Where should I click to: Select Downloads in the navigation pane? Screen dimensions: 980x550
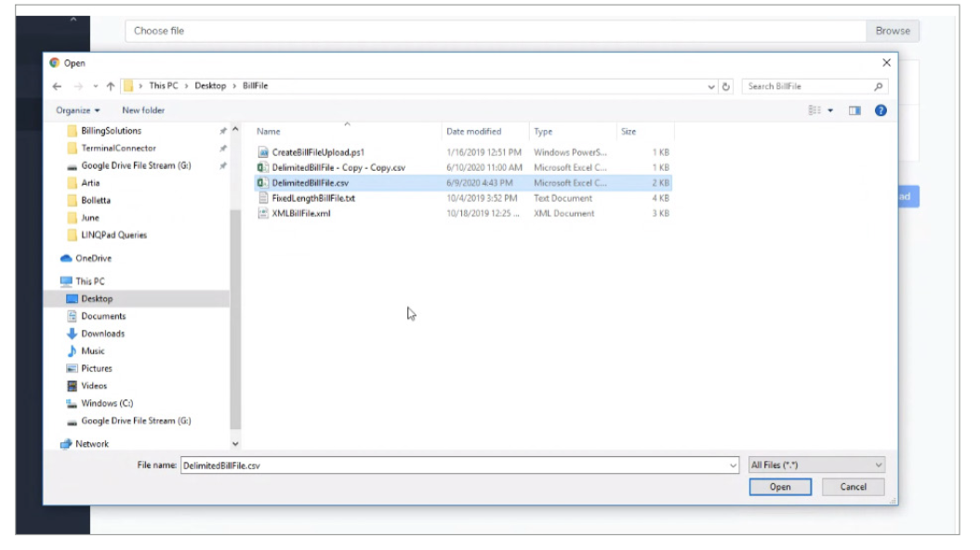[x=102, y=334]
